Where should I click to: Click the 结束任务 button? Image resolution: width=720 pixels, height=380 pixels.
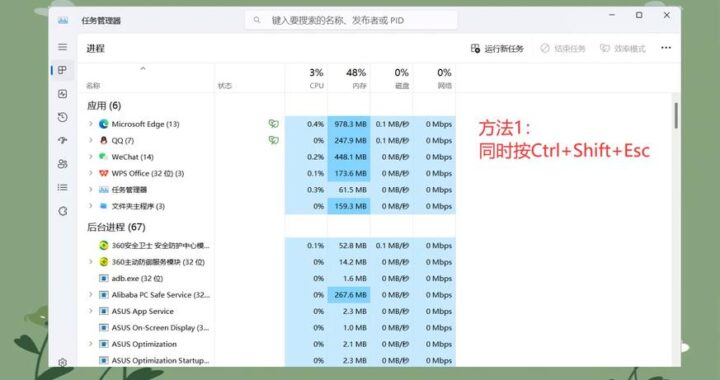pyautogui.click(x=563, y=49)
